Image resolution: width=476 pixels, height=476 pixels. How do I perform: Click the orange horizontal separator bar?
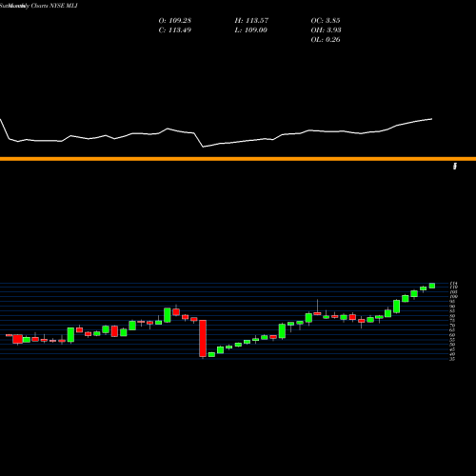tap(238, 159)
